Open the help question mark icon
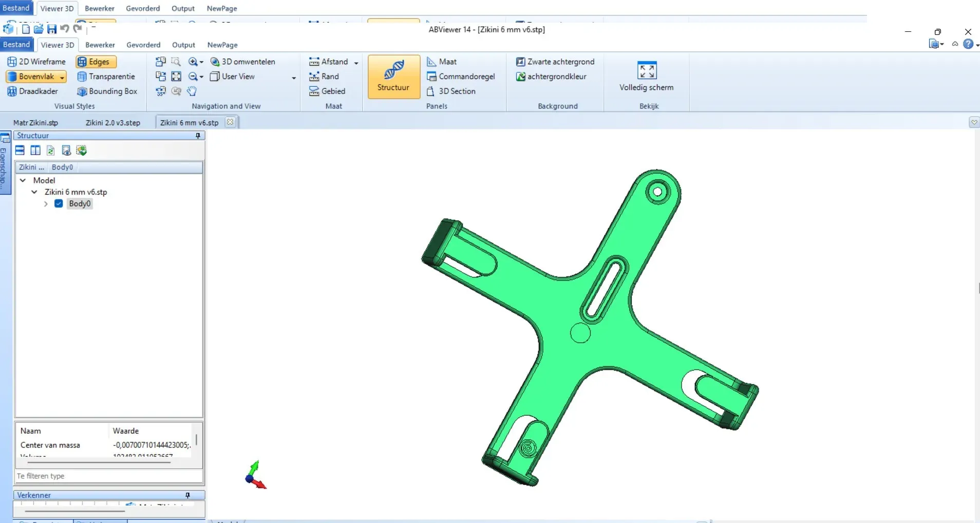980x523 pixels. (968, 44)
